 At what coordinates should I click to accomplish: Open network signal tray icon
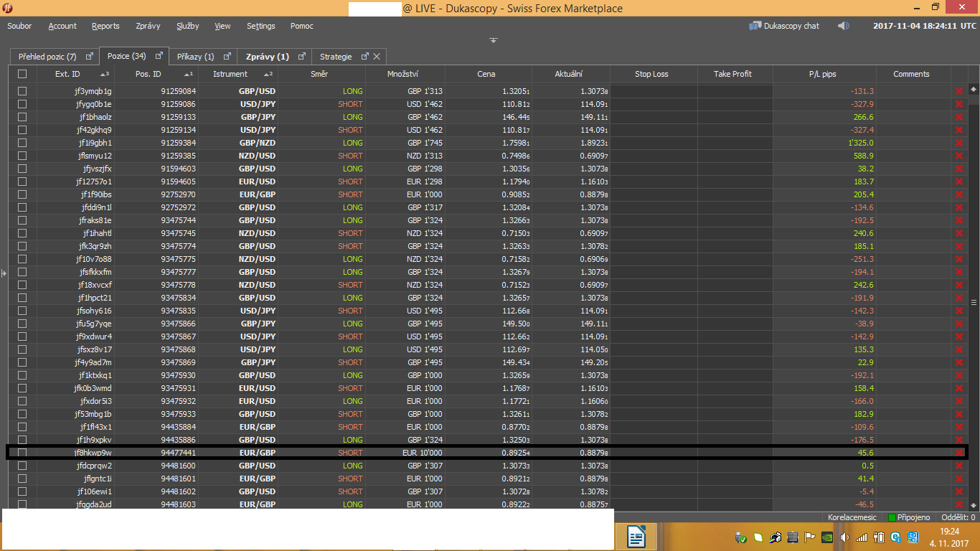tap(861, 537)
